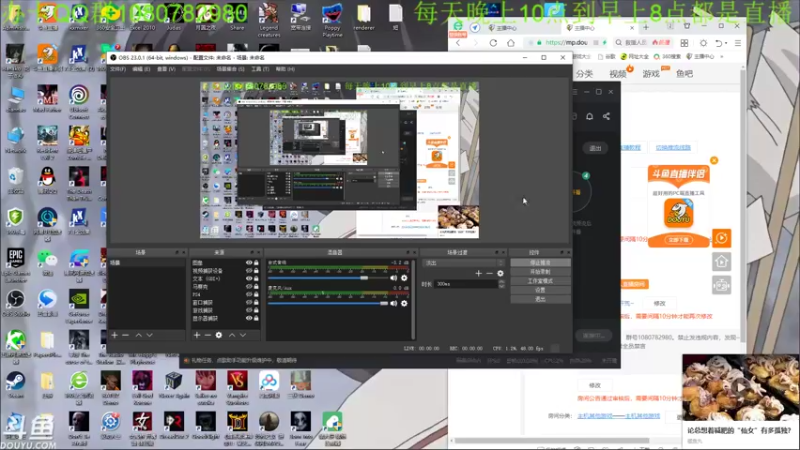Toggle visibility of the 马赛克 source

[x=249, y=287]
